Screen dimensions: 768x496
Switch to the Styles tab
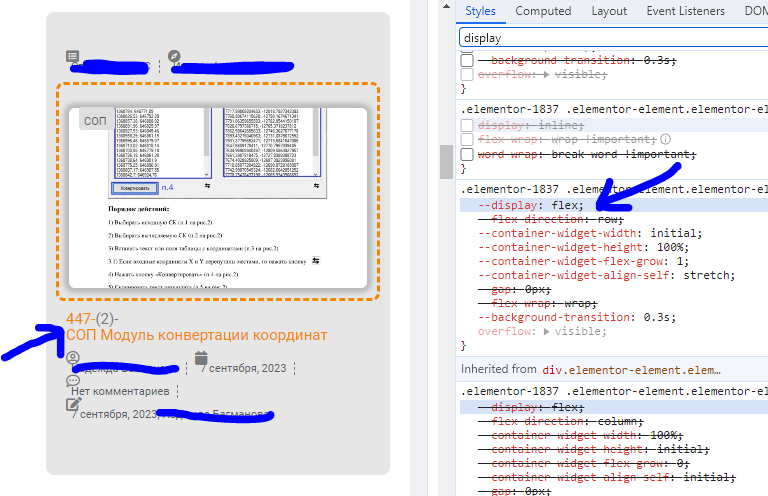(x=480, y=11)
